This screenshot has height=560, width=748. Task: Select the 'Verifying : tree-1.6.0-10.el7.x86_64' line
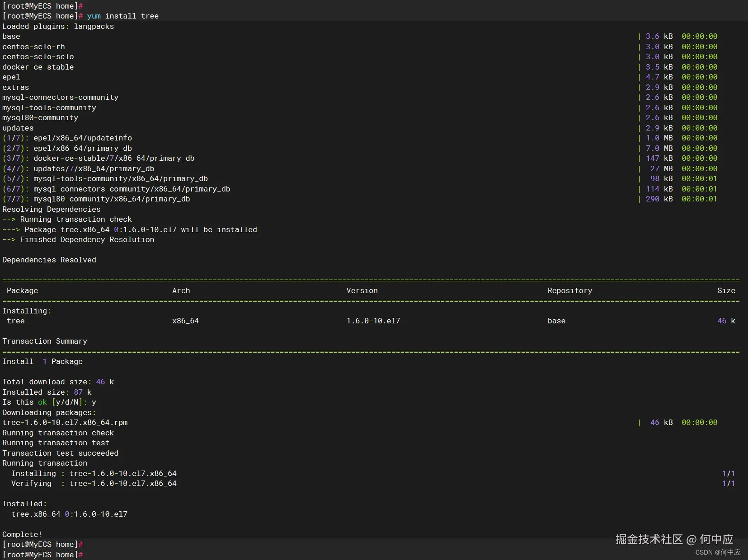[x=94, y=484]
